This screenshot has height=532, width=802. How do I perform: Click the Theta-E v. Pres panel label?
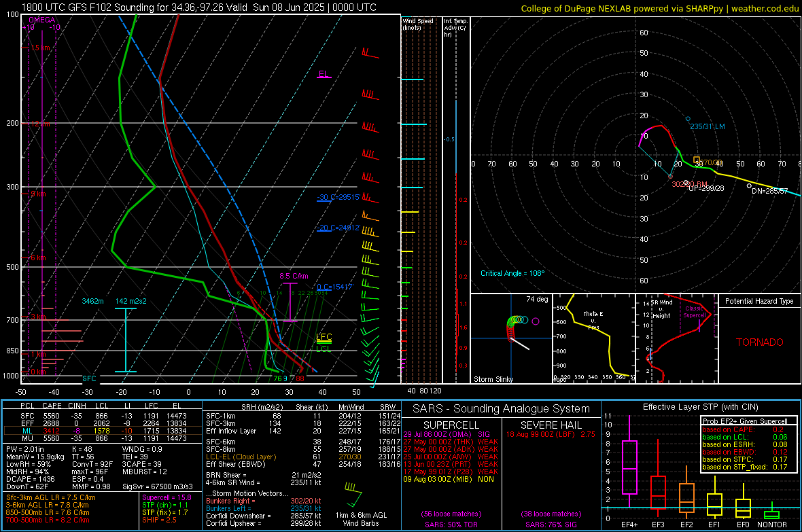[593, 320]
